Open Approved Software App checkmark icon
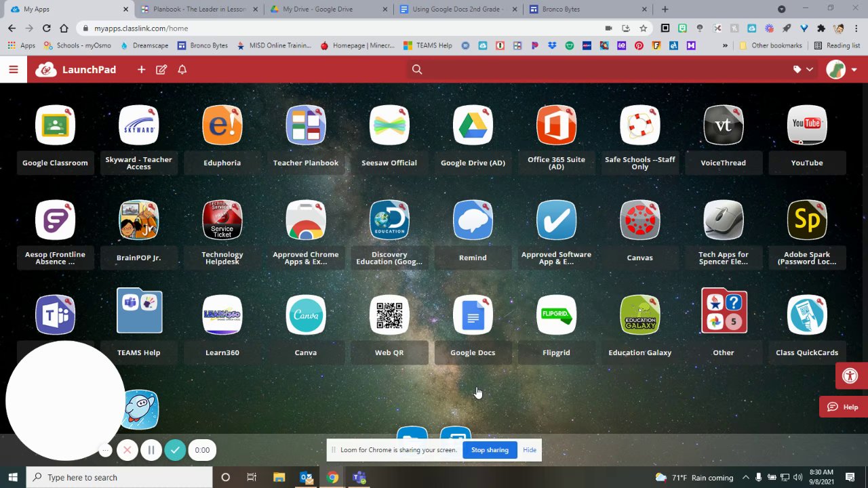The image size is (868, 488). [556, 220]
